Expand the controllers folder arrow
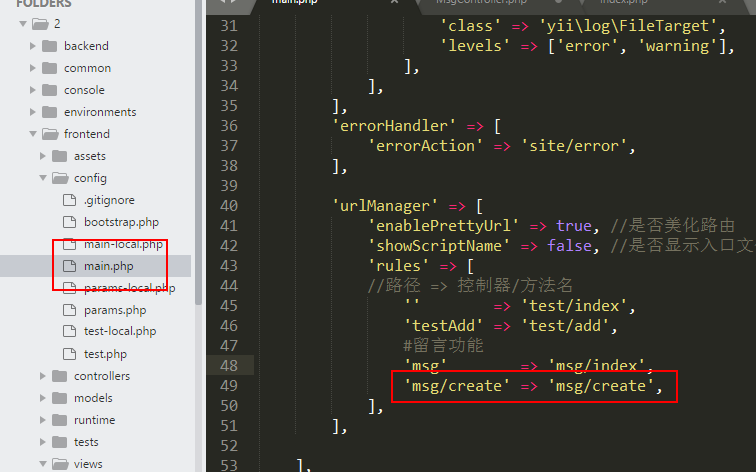756x472 pixels. pos(43,376)
